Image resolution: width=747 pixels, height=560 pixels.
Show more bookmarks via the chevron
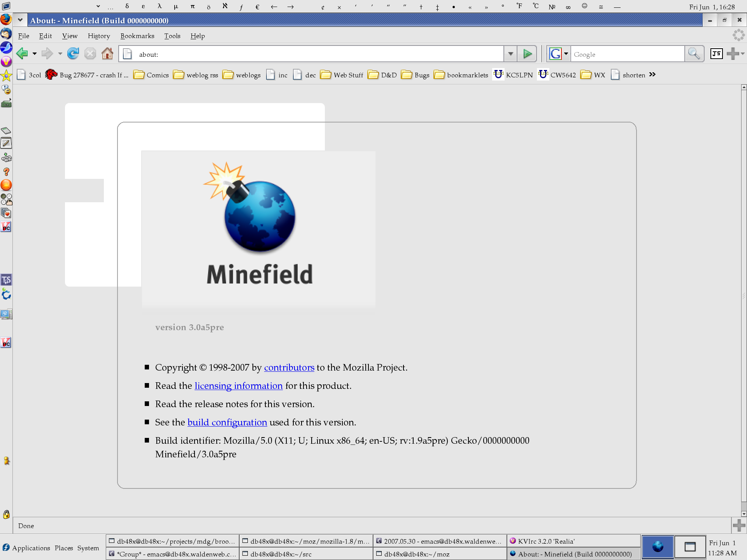pyautogui.click(x=652, y=75)
